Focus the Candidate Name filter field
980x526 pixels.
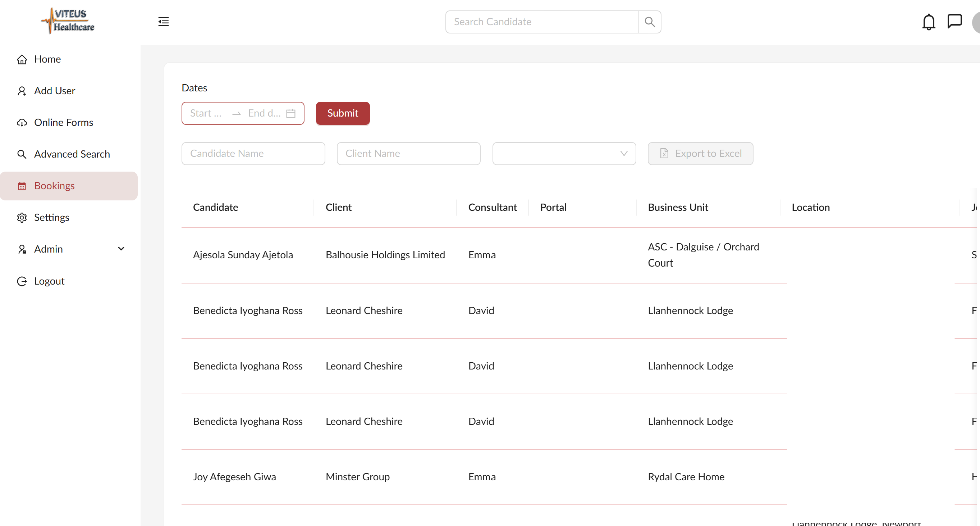(x=253, y=154)
